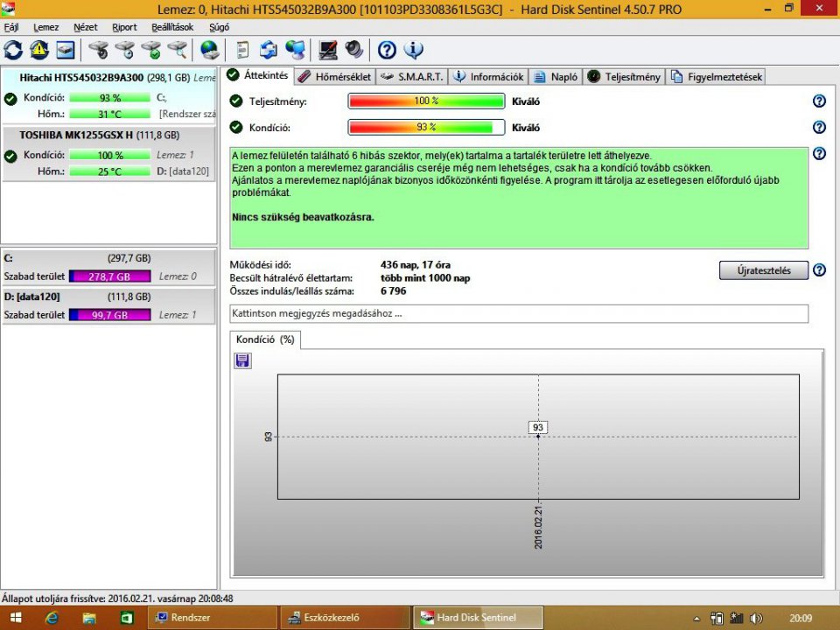Click the report document toolbar icon
The height and width of the screenshot is (630, 840).
pos(242,51)
